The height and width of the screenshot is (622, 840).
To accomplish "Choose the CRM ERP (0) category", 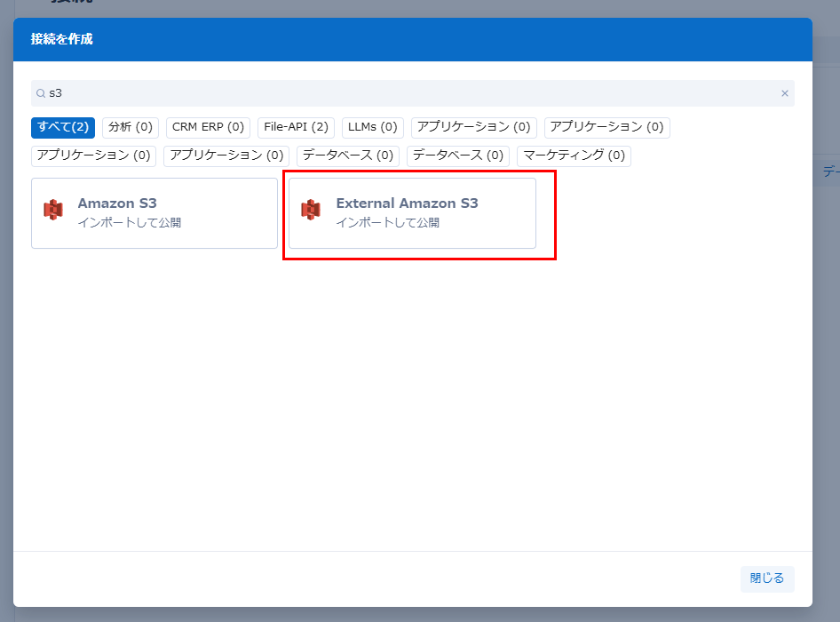I will point(208,127).
